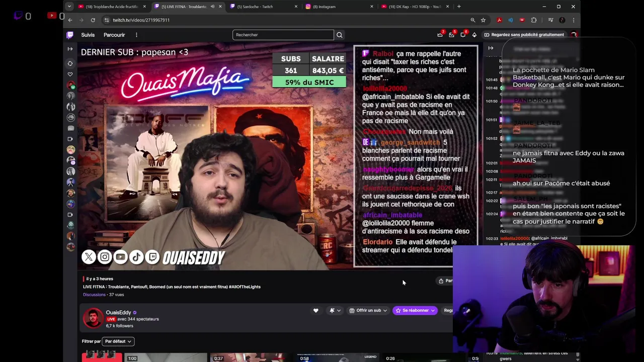Go to the Parcourir tab
The width and height of the screenshot is (644, 362).
(114, 35)
